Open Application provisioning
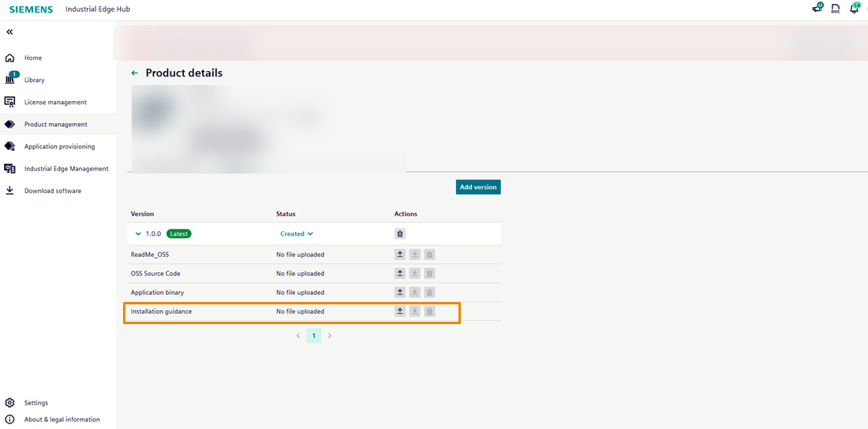 coord(58,147)
